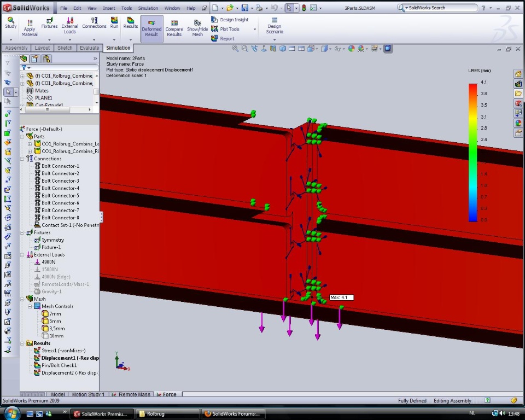
Task: Select the FeatureManager design tree tab
Action: (24, 59)
